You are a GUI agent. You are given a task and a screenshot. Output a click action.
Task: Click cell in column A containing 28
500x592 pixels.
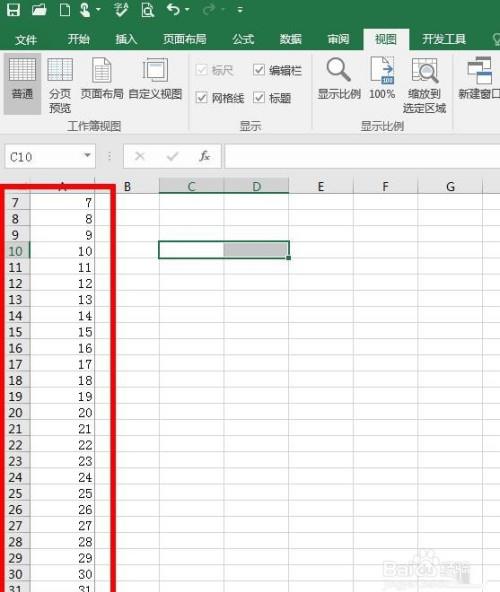(62, 542)
